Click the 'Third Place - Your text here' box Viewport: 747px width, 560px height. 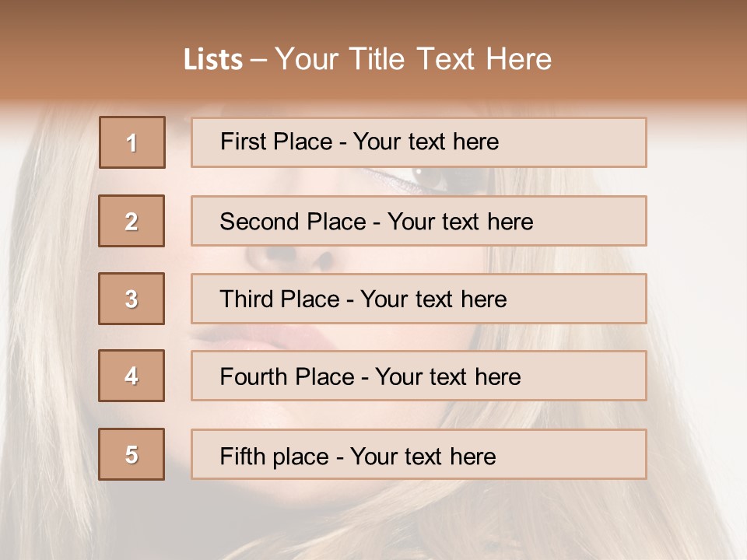(419, 299)
